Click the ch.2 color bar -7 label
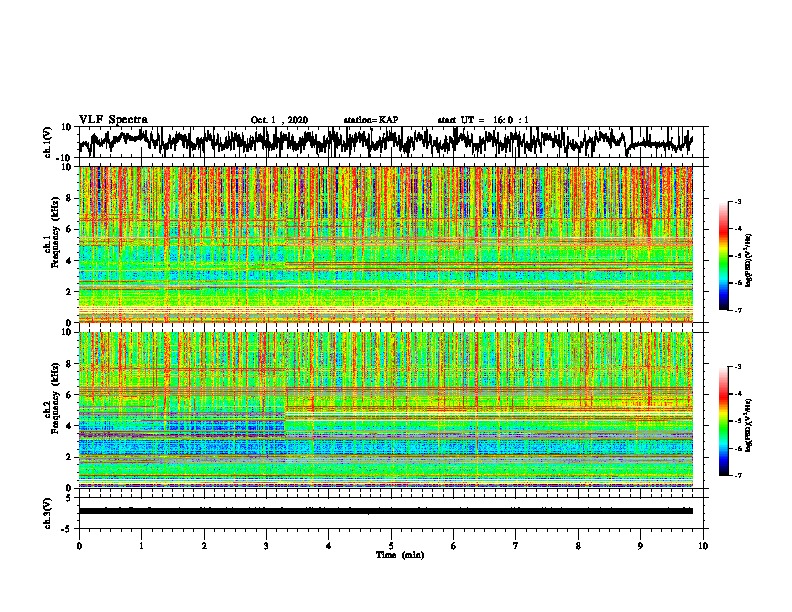The image size is (792, 612). (738, 476)
